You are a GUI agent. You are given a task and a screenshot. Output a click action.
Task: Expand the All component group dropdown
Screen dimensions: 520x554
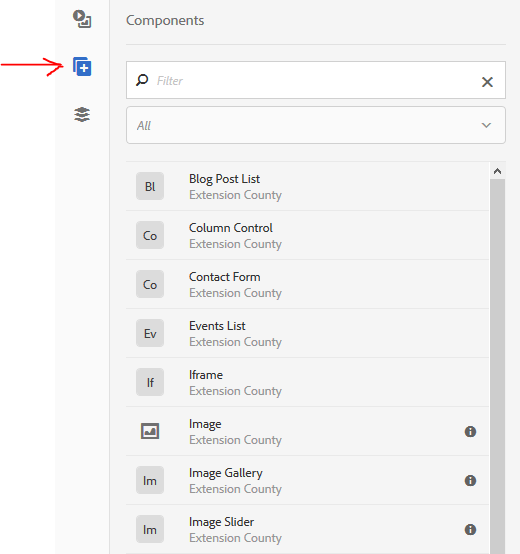tap(316, 125)
